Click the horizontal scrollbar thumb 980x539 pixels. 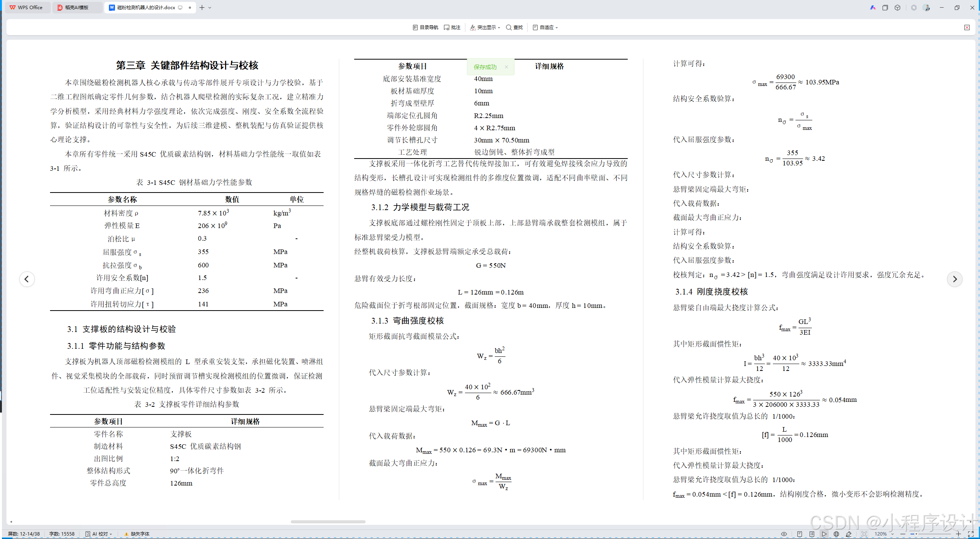coord(328,521)
